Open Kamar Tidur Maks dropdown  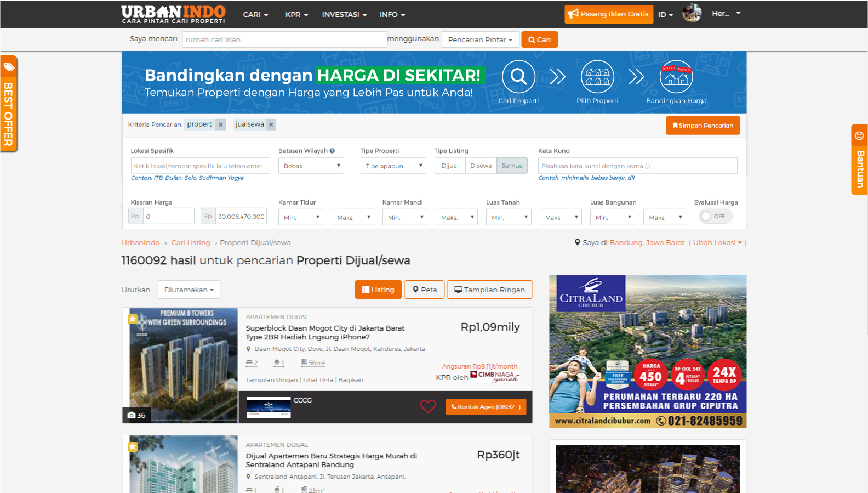click(x=353, y=217)
